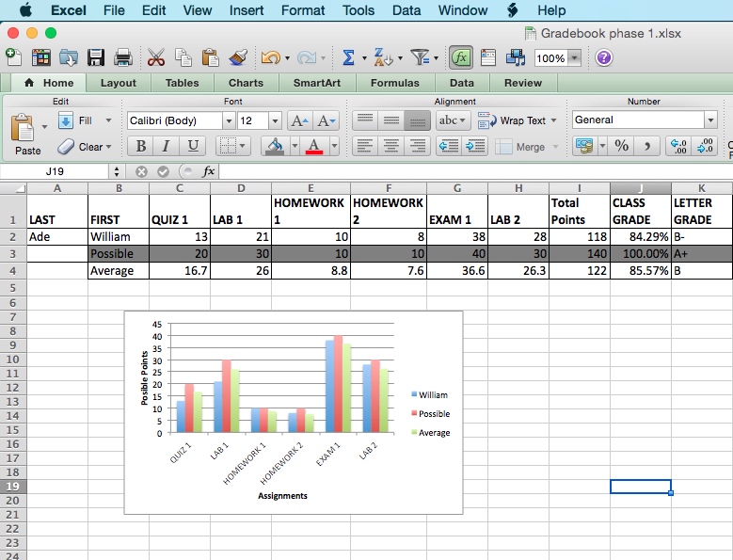Switch to the Charts ribbon tab
This screenshot has width=733, height=560.
click(246, 83)
